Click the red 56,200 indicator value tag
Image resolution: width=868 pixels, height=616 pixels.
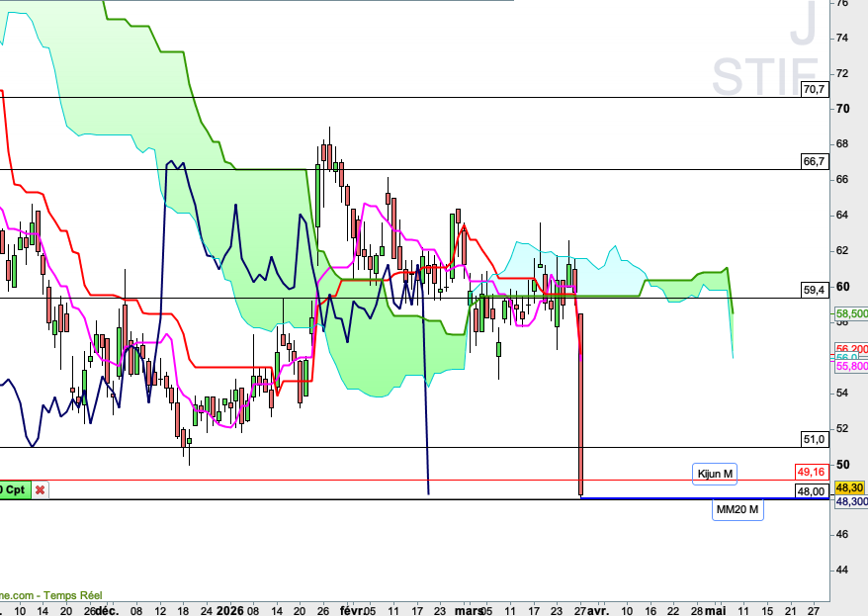(851, 349)
